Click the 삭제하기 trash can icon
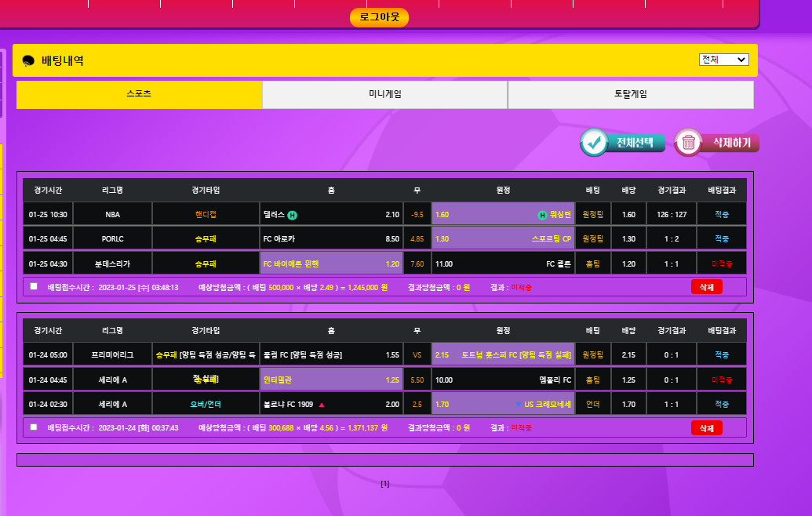812x516 pixels. [689, 143]
